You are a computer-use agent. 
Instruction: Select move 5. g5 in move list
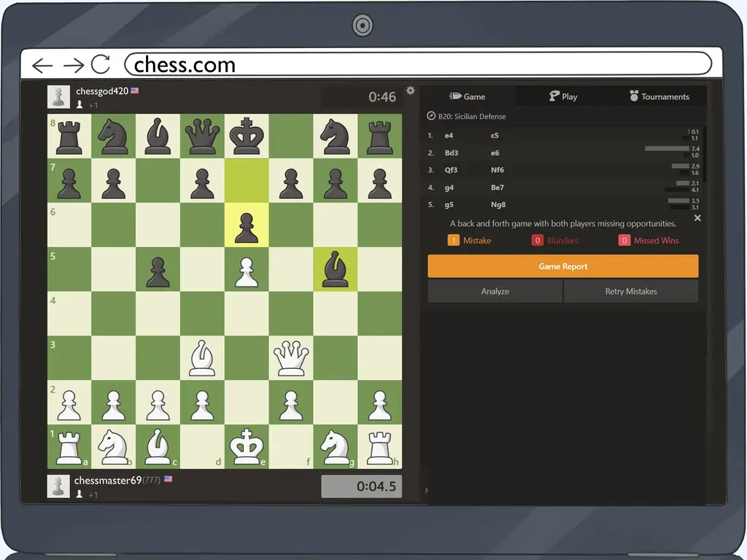[x=449, y=205]
